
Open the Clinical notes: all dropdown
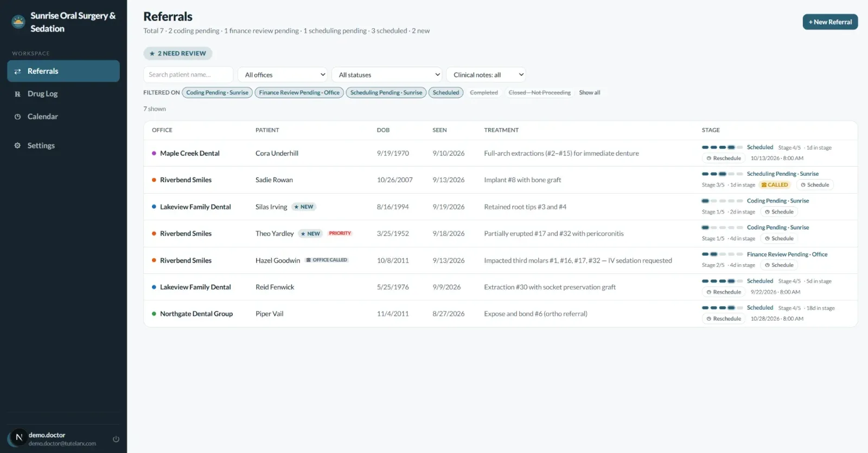coord(486,74)
